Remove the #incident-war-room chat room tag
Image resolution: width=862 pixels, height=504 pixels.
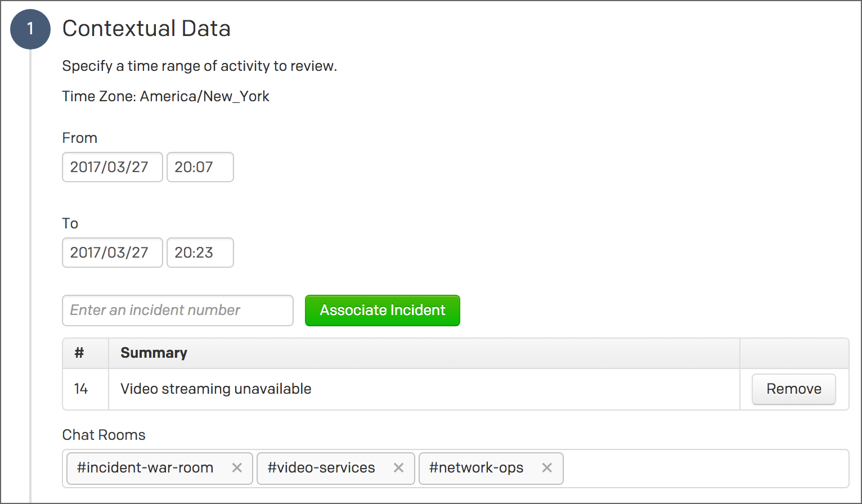pyautogui.click(x=237, y=468)
